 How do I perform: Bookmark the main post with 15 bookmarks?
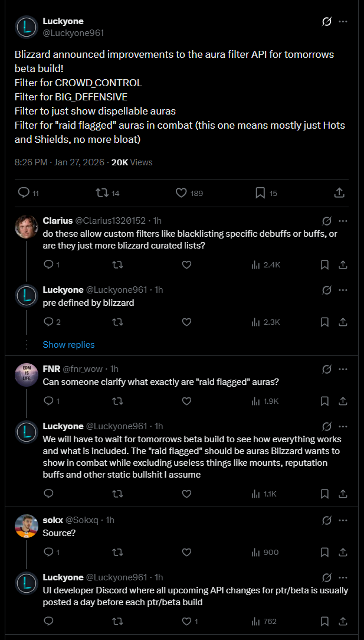click(x=266, y=192)
